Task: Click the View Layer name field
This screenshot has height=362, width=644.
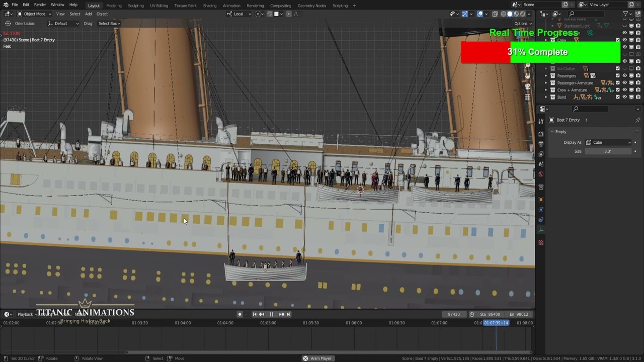Action: pos(608,5)
